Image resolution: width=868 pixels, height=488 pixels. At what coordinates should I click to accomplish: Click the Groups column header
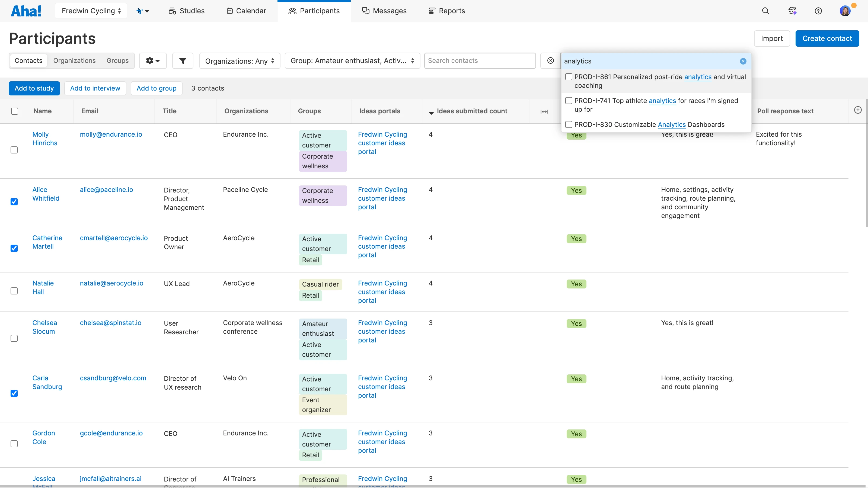click(x=309, y=111)
